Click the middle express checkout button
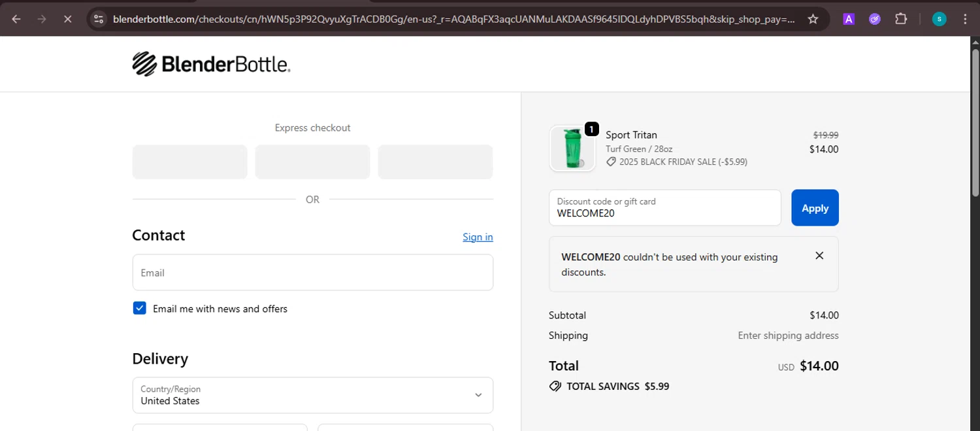 (x=312, y=162)
